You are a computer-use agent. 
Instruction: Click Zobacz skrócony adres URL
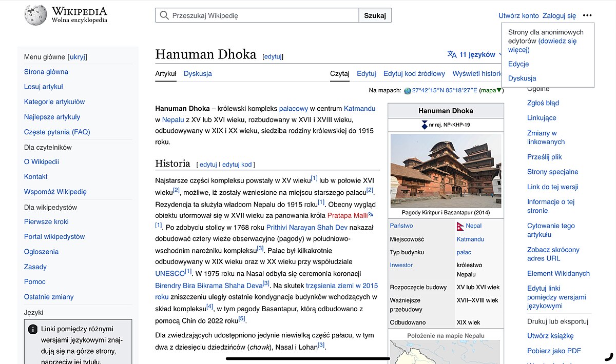tap(553, 254)
